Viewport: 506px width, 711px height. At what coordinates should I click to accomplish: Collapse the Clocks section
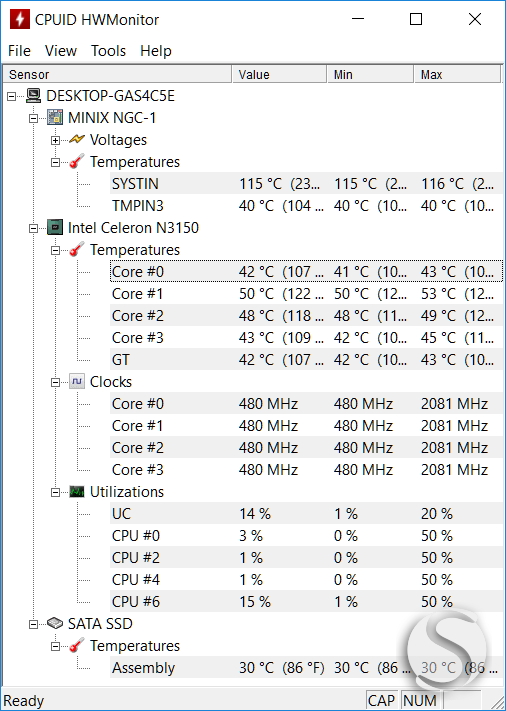[x=55, y=382]
